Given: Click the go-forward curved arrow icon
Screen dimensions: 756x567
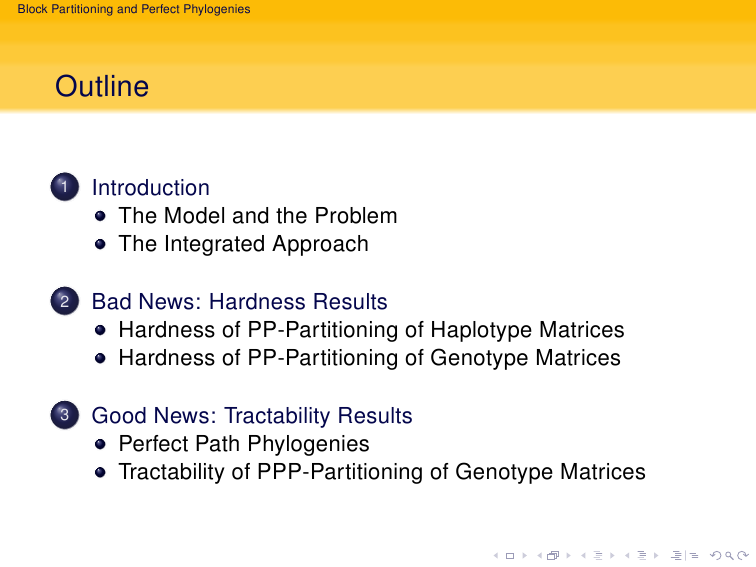Looking at the screenshot, I should click(x=743, y=555).
